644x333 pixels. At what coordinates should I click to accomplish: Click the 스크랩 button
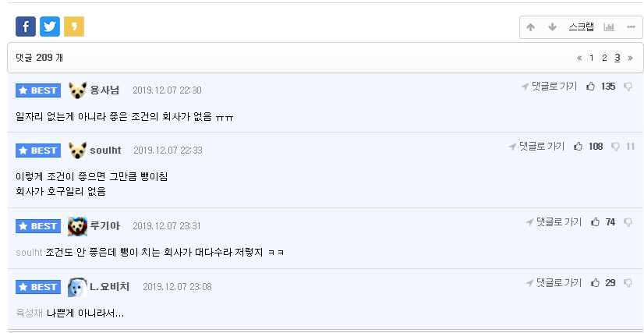581,27
